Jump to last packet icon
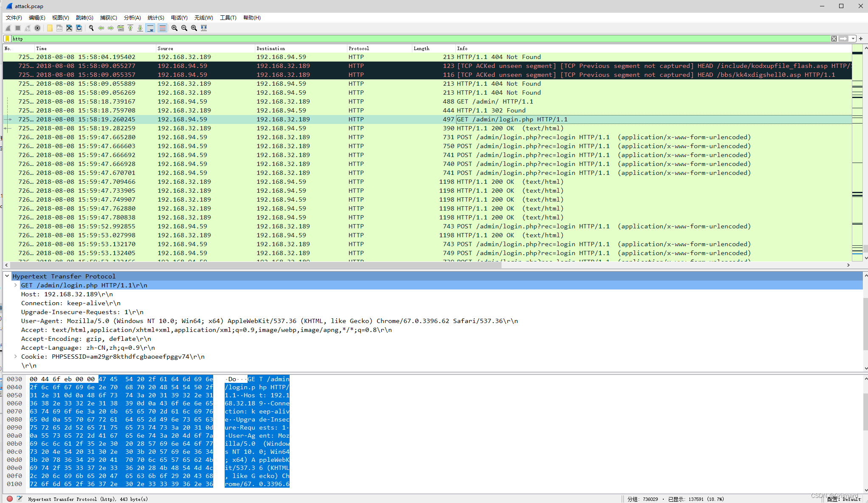868x503 pixels. (140, 28)
